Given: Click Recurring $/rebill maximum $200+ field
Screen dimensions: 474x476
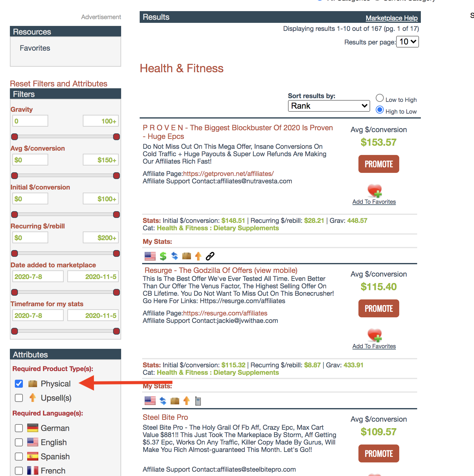Looking at the screenshot, I should (x=101, y=237).
